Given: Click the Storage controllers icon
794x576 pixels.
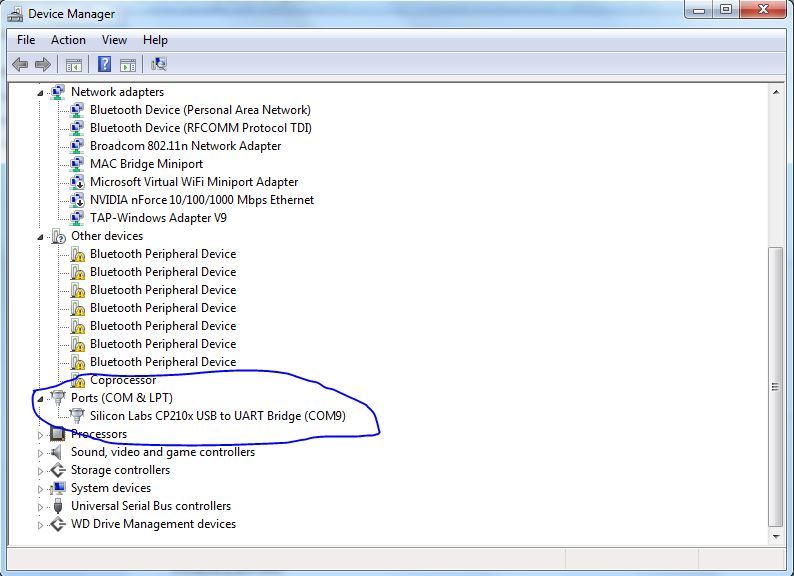Looking at the screenshot, I should pyautogui.click(x=58, y=470).
